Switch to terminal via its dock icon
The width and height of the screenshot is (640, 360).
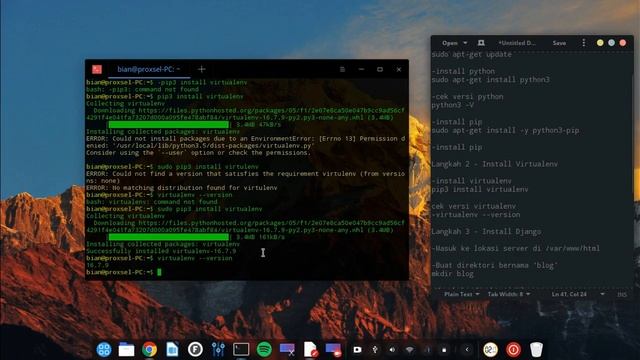241,349
